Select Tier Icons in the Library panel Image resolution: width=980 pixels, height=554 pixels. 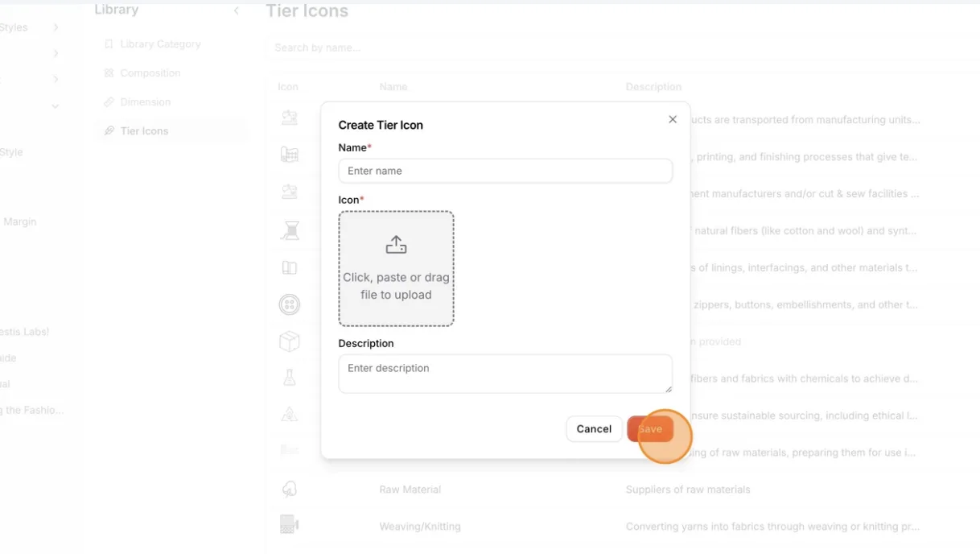pyautogui.click(x=170, y=131)
